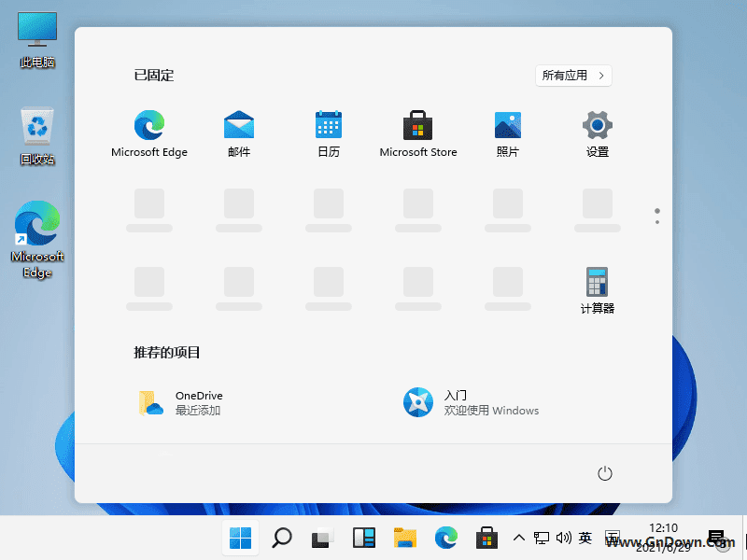Open the Calendar (日历) app

(328, 126)
